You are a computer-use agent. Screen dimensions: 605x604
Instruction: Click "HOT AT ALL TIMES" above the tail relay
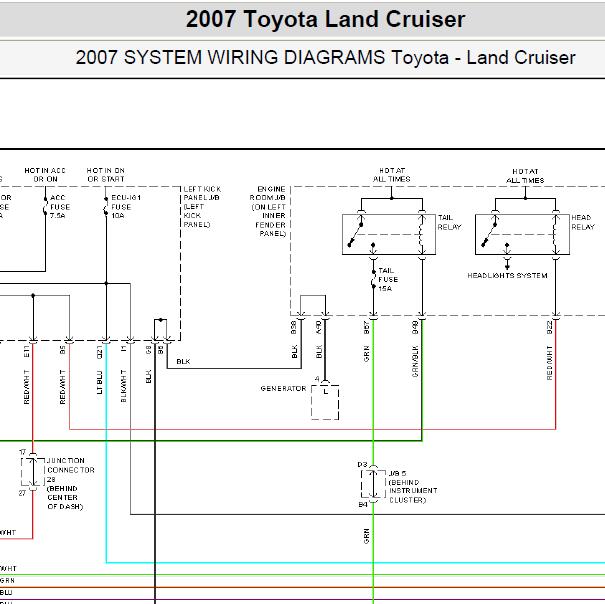point(392,175)
